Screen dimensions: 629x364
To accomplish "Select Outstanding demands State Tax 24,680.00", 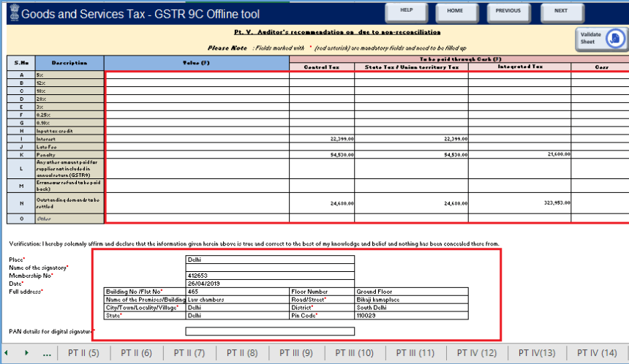I will [x=412, y=203].
